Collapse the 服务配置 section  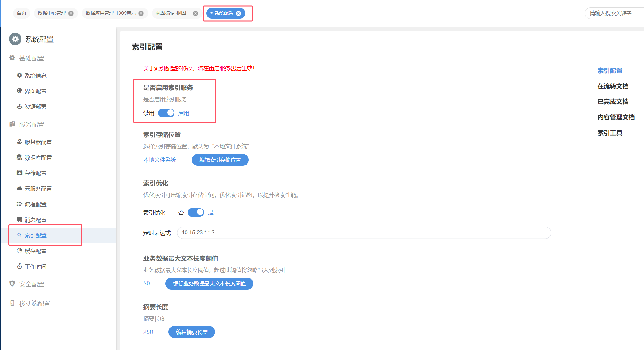click(31, 124)
